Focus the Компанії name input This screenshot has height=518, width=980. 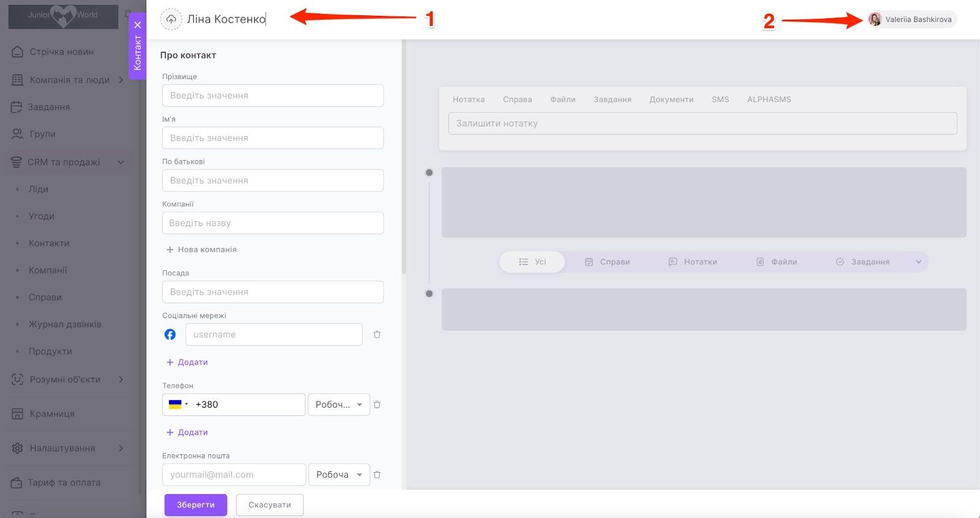[273, 223]
